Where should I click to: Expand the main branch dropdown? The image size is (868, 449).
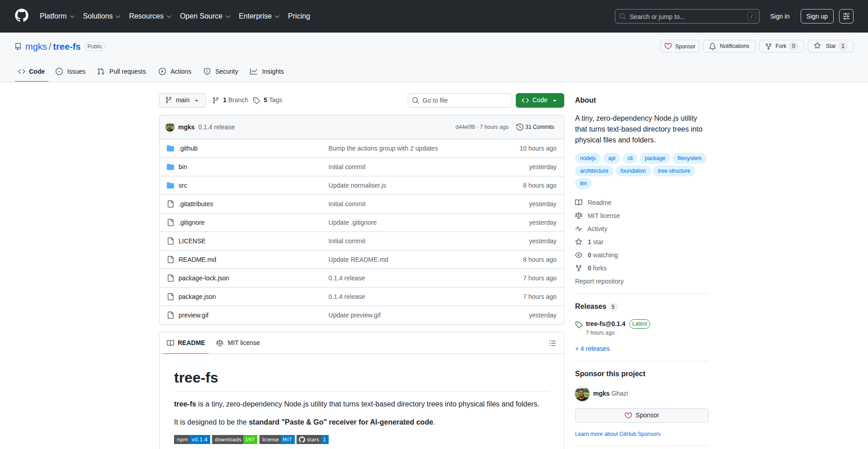(x=182, y=100)
